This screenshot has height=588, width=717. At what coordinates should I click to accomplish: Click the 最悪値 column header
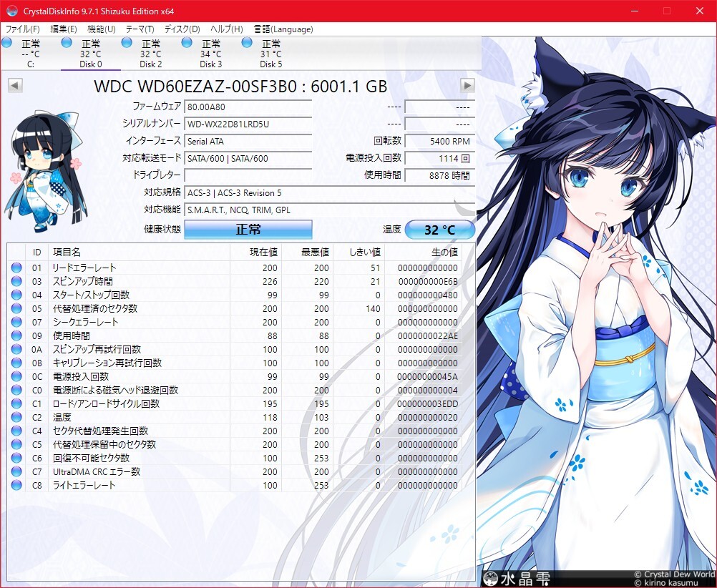pos(307,253)
